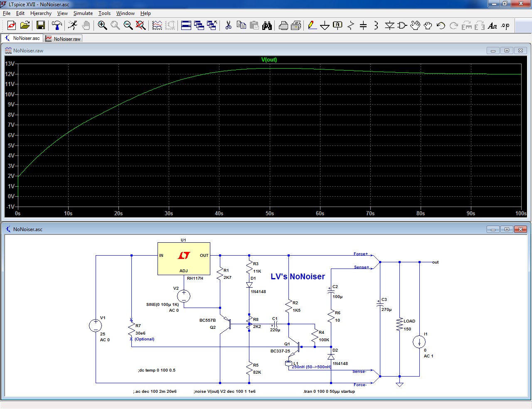Click the Mirror component icon

click(x=480, y=25)
